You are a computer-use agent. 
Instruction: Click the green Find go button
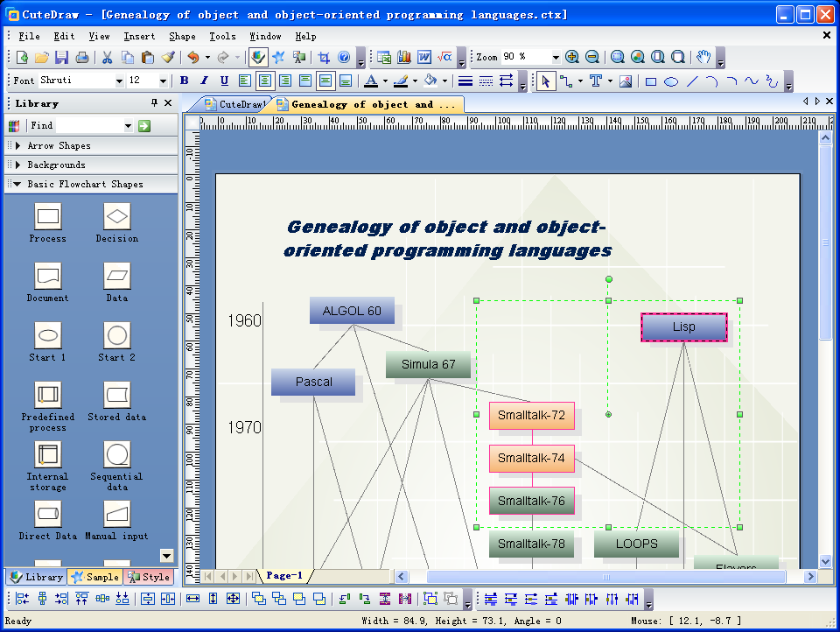143,126
